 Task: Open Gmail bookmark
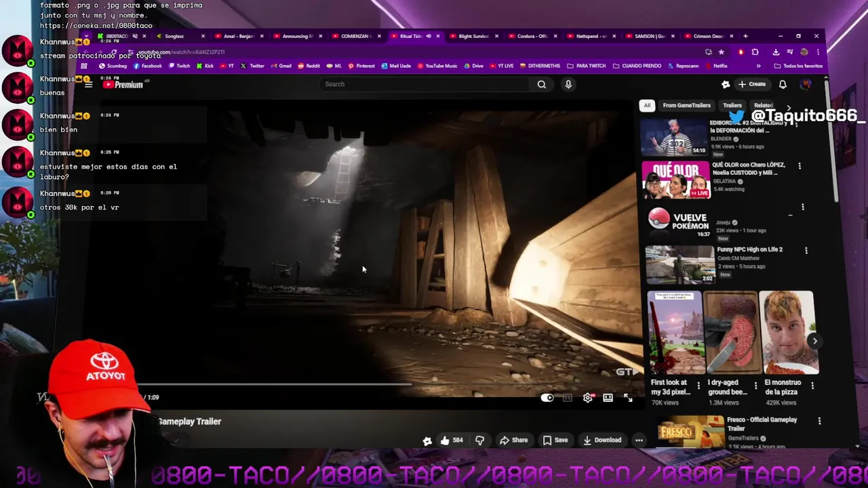click(281, 66)
